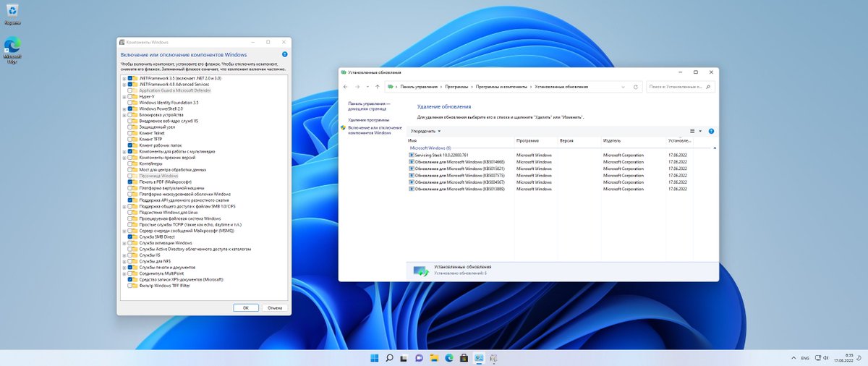The width and height of the screenshot is (868, 366).
Task: Click Отмена in Windows Features dialog
Action: point(274,307)
